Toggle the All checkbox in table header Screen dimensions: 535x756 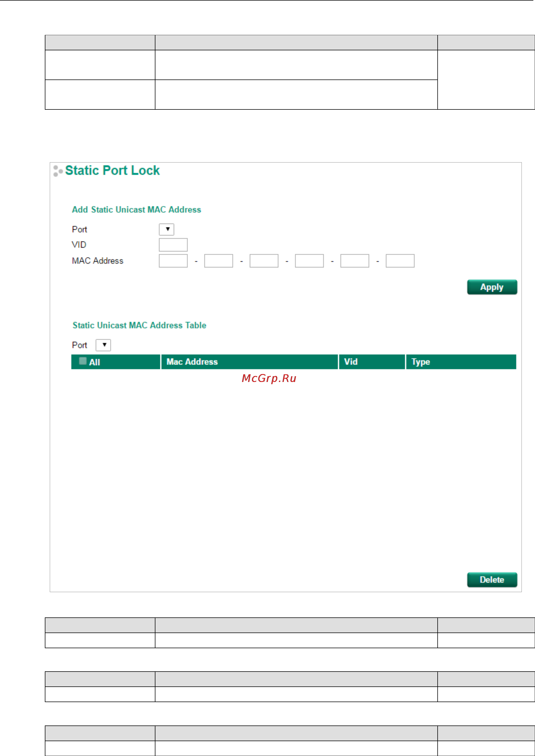coord(83,361)
